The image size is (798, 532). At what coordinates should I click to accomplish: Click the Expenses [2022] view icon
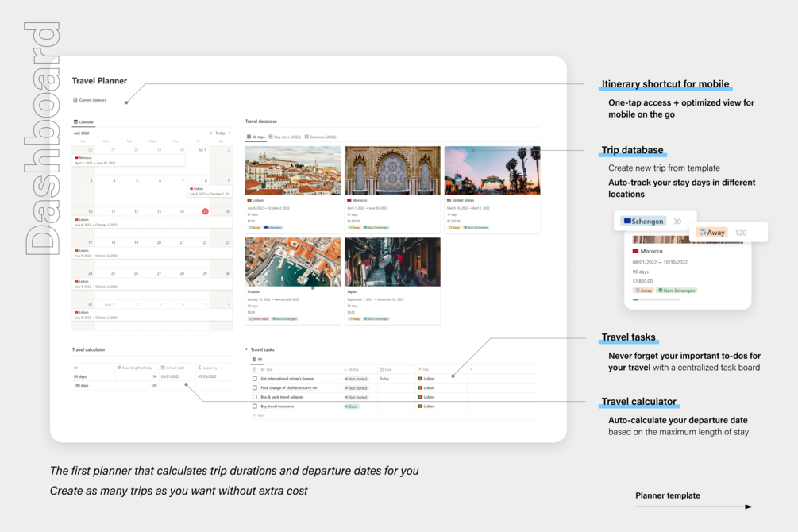tap(306, 137)
